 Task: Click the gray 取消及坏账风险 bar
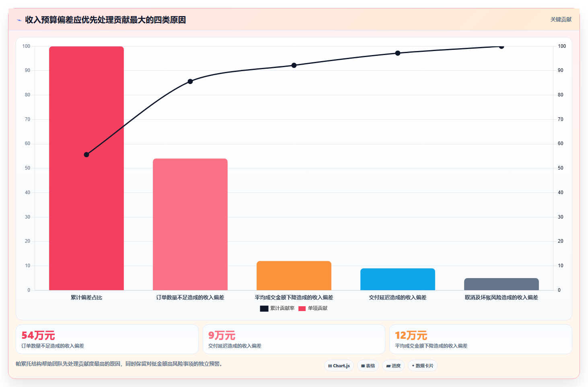click(502, 284)
